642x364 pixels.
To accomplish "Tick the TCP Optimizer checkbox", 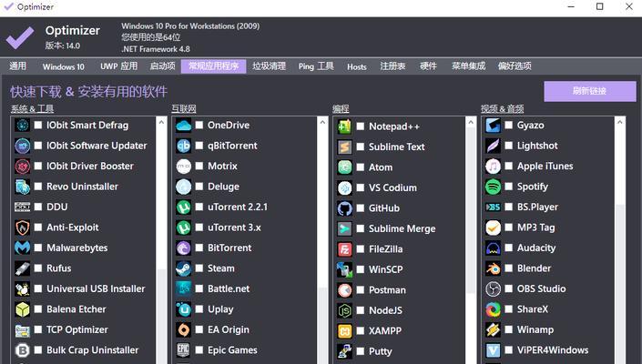I will (x=38, y=329).
